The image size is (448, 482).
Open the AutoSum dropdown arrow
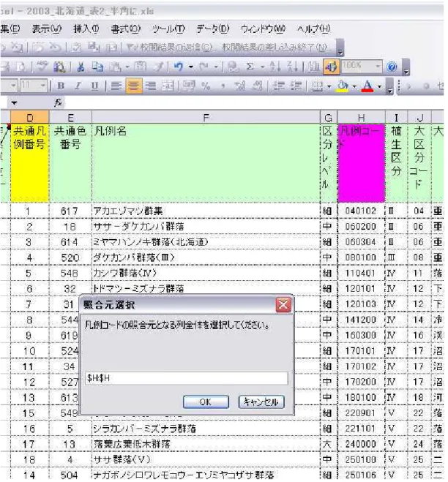click(263, 67)
